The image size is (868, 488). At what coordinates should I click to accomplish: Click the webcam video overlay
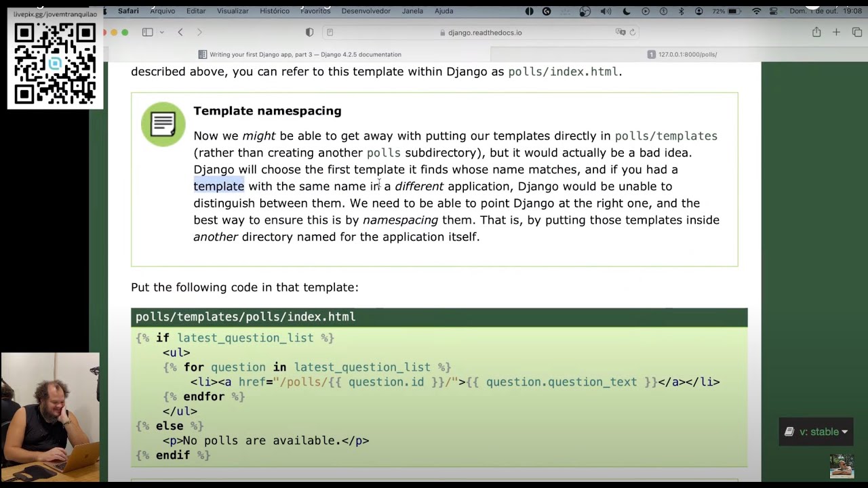50,417
